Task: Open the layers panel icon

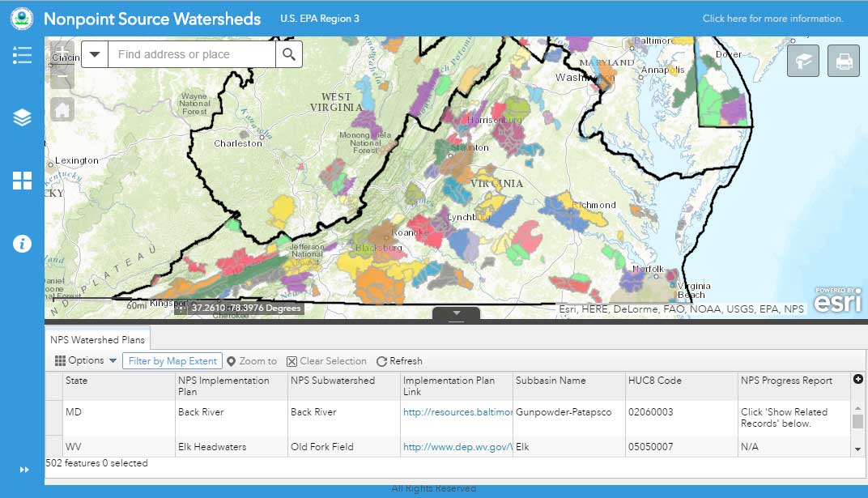Action: coord(22,117)
